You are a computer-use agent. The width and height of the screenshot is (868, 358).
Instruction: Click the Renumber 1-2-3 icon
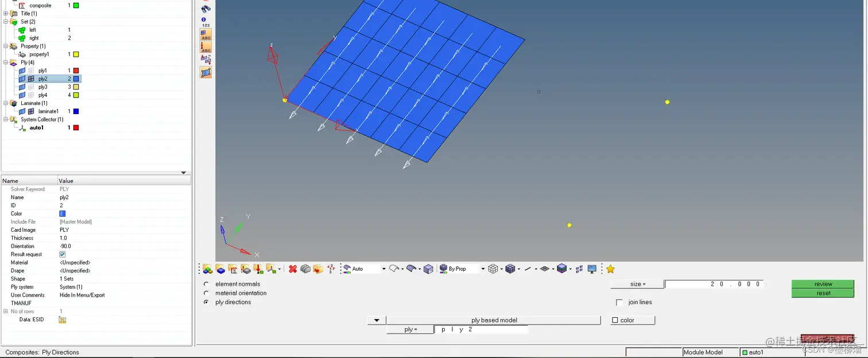click(x=331, y=268)
